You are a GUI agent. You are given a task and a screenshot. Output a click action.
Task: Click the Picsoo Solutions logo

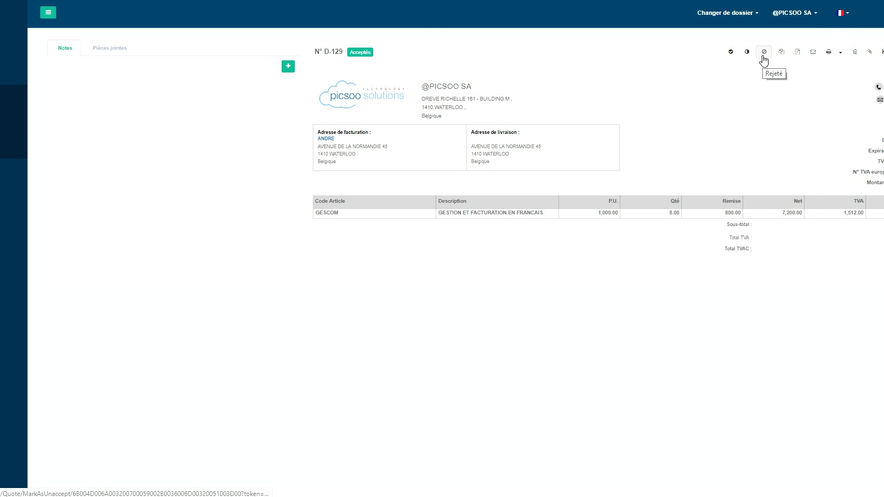[361, 95]
